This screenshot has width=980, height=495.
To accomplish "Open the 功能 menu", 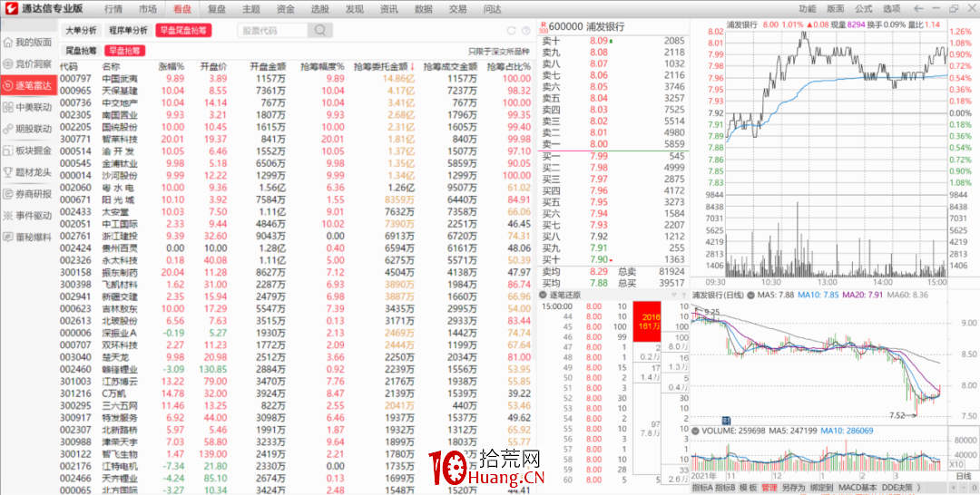I will pos(807,9).
